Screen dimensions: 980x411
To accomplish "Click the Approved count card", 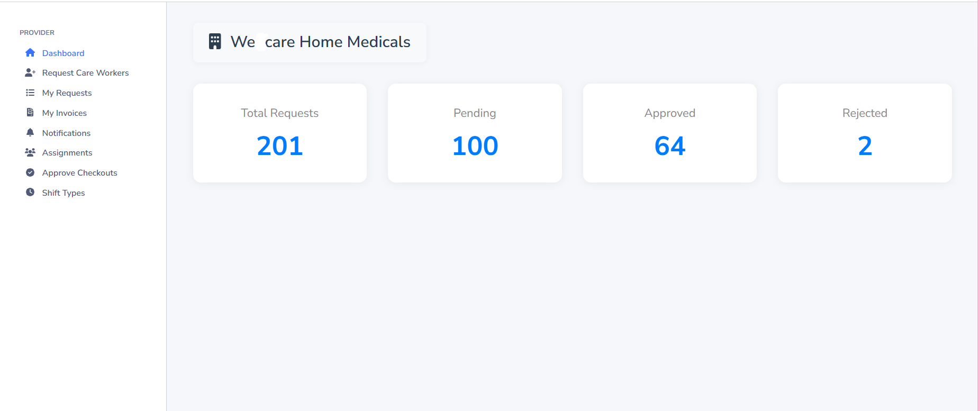I will (670, 133).
